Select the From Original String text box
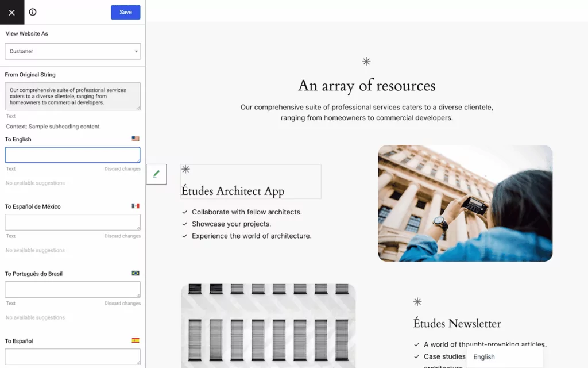 tap(73, 97)
